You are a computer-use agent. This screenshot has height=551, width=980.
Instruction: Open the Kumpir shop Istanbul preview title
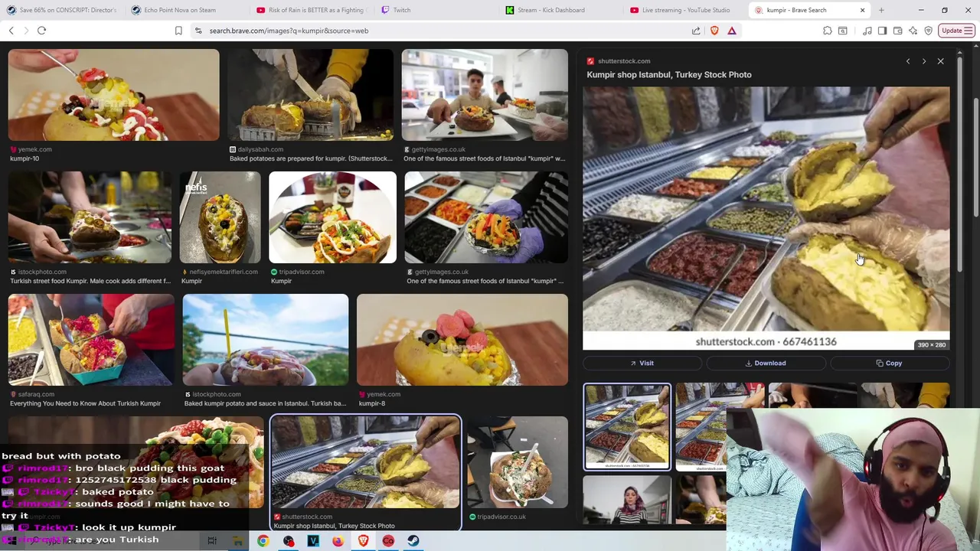669,75
